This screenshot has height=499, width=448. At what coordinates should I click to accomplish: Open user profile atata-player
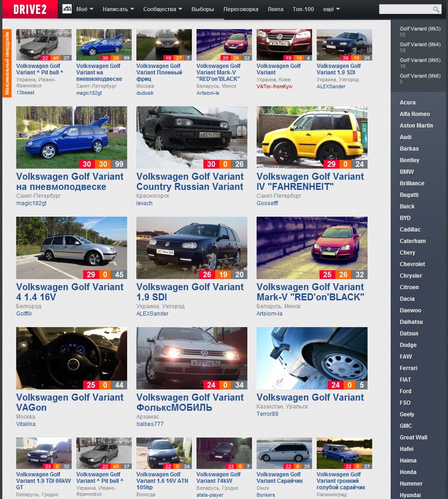tap(210, 495)
